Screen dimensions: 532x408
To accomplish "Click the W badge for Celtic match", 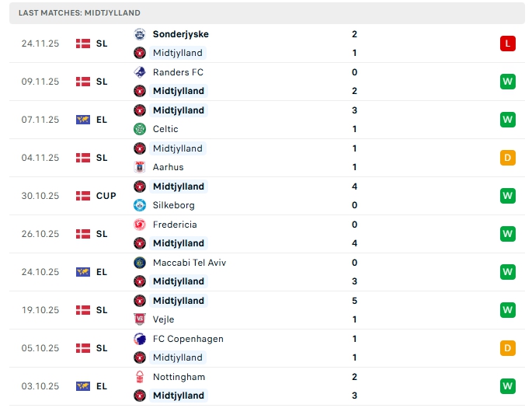I will tap(508, 120).
